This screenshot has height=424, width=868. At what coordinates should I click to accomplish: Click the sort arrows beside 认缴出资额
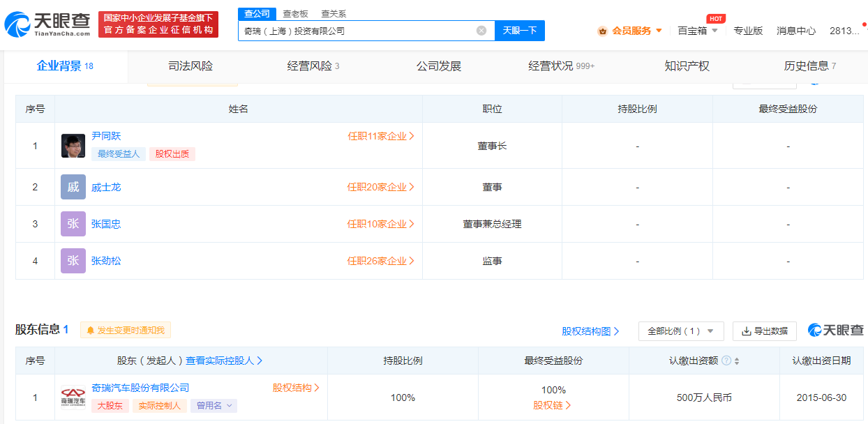pos(737,361)
